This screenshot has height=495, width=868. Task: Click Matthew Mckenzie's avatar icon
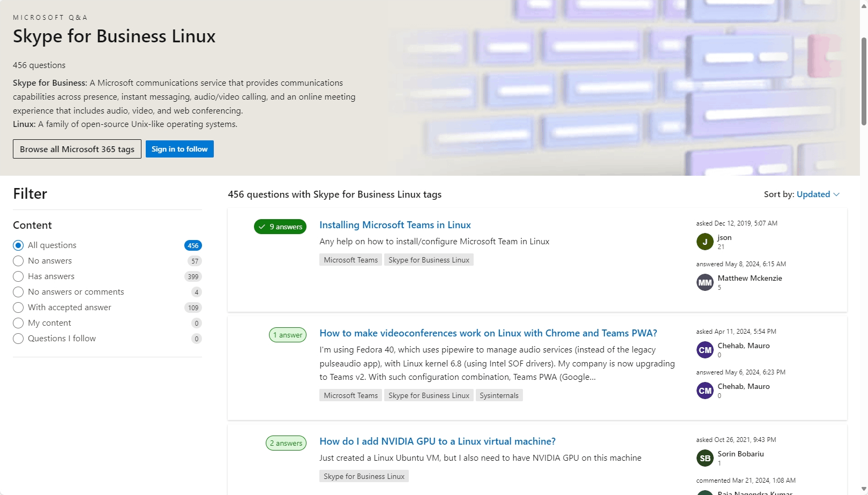(x=705, y=282)
